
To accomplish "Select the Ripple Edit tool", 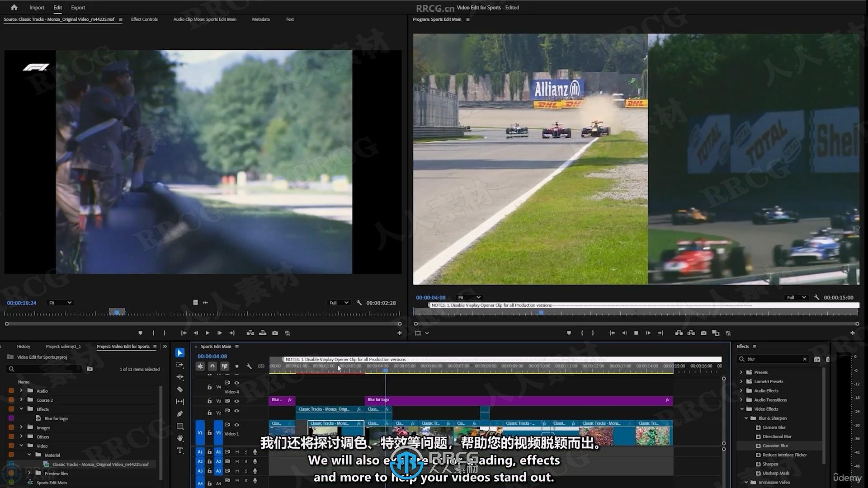I will (x=180, y=377).
